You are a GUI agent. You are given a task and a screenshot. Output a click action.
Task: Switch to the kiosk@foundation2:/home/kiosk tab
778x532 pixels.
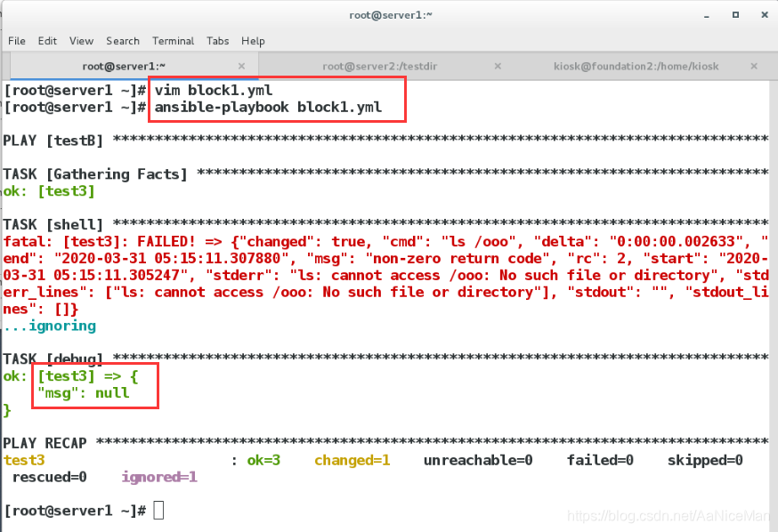coord(636,67)
